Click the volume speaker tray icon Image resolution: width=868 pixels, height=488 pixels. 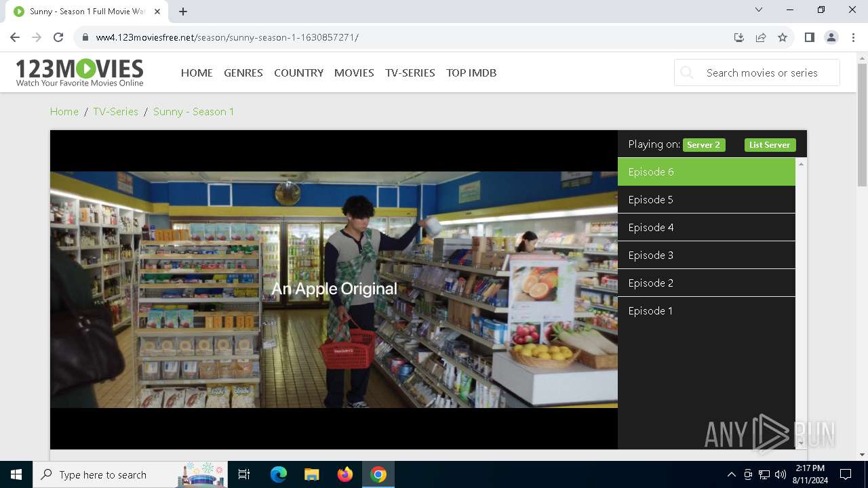pyautogui.click(x=781, y=474)
